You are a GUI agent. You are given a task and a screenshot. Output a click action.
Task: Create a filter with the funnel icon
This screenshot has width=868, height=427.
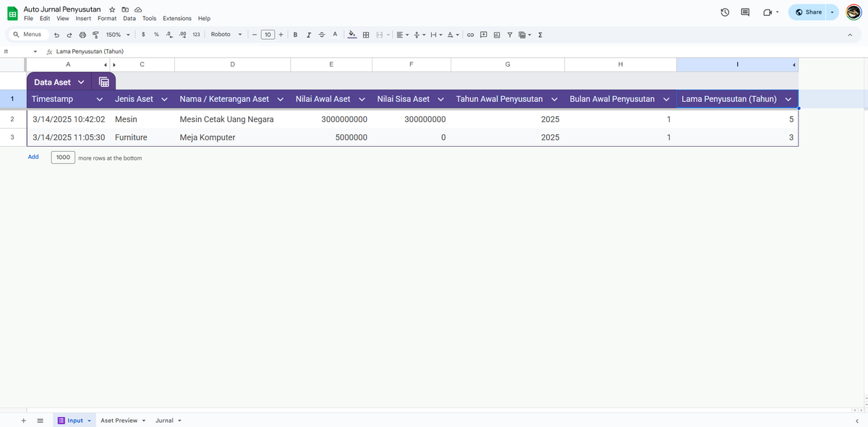click(509, 35)
